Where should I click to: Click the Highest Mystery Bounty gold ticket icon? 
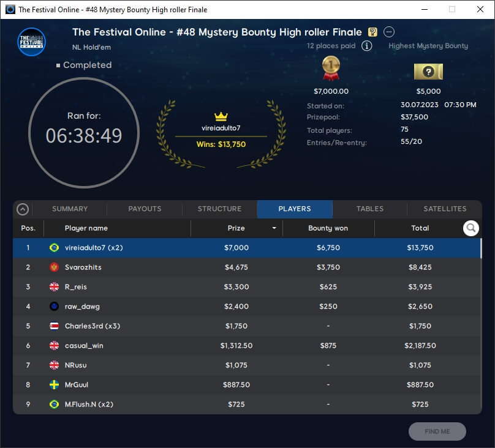coord(428,72)
